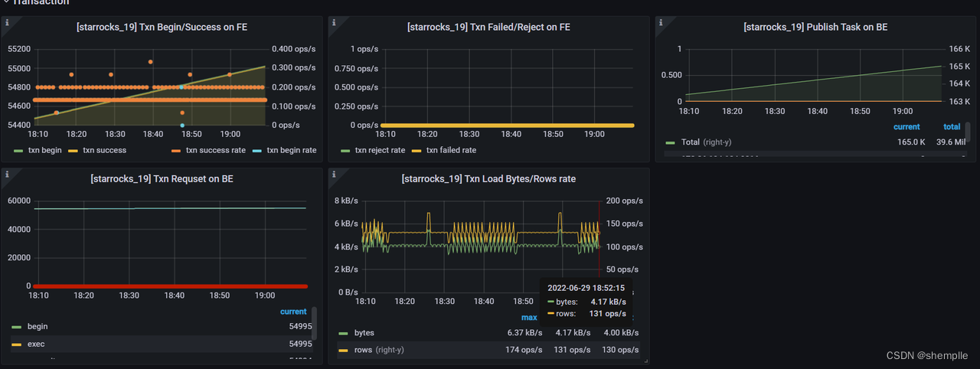Viewport: 980px width, 369px height.
Task: Open info icon on Txn Load Bytes/Rows panel
Action: tap(335, 175)
